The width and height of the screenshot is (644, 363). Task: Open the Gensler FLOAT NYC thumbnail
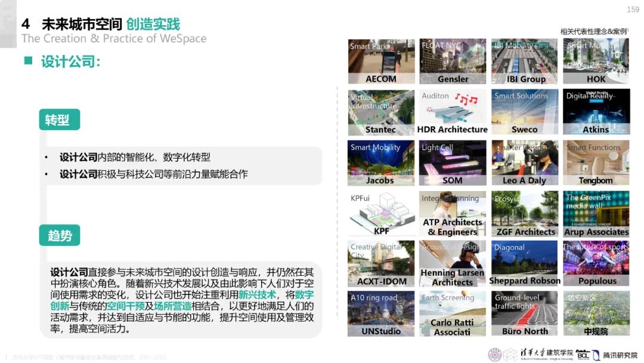tap(453, 61)
